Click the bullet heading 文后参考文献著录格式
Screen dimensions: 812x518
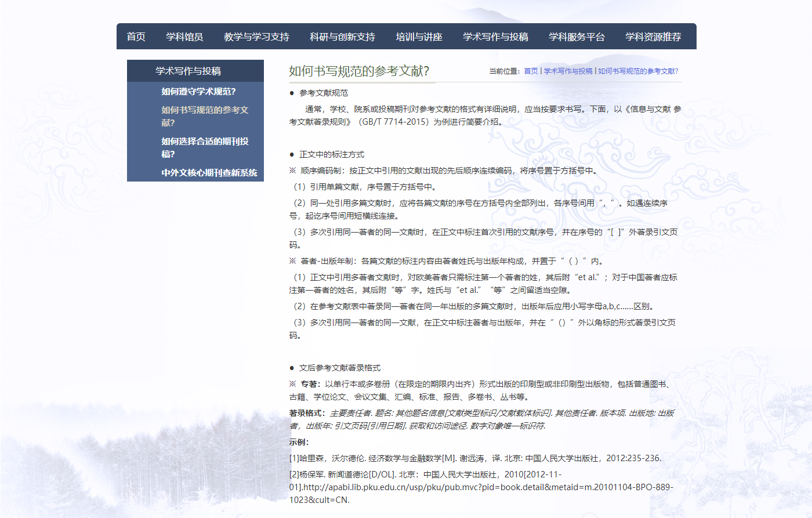(x=340, y=368)
